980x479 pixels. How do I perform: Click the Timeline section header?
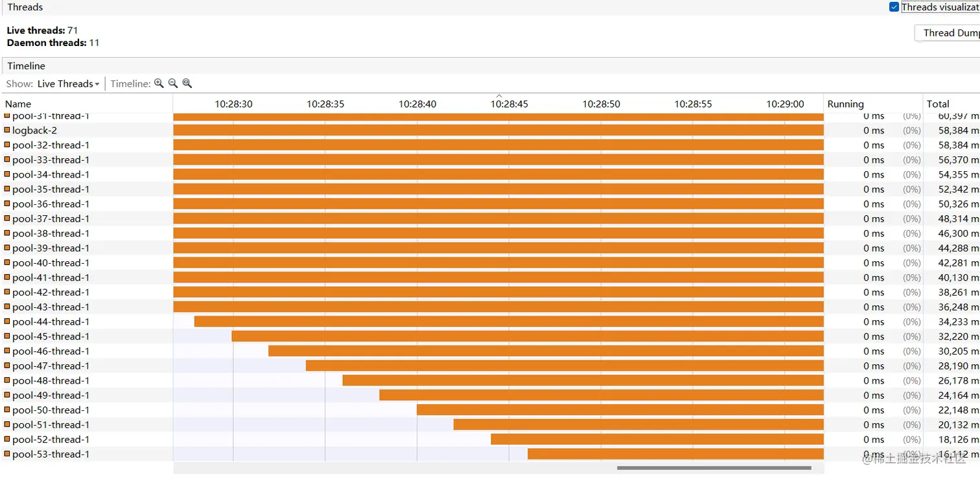pos(27,66)
